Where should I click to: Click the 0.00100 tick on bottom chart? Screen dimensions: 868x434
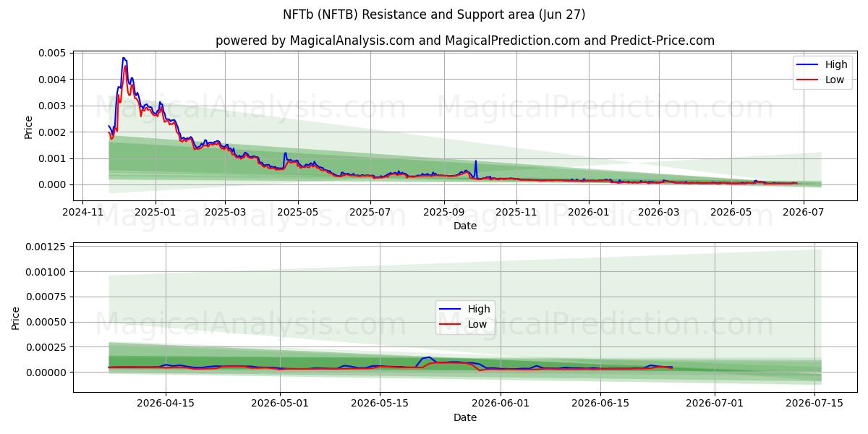coord(46,272)
